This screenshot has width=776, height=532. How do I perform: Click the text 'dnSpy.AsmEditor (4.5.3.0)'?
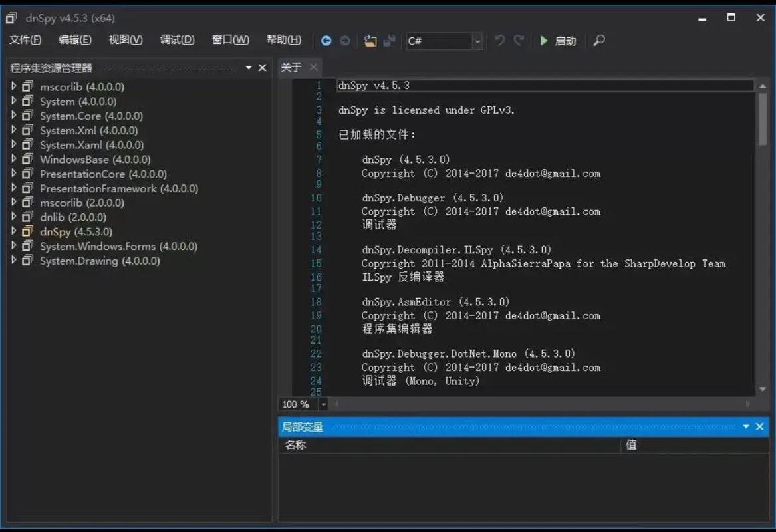click(436, 302)
